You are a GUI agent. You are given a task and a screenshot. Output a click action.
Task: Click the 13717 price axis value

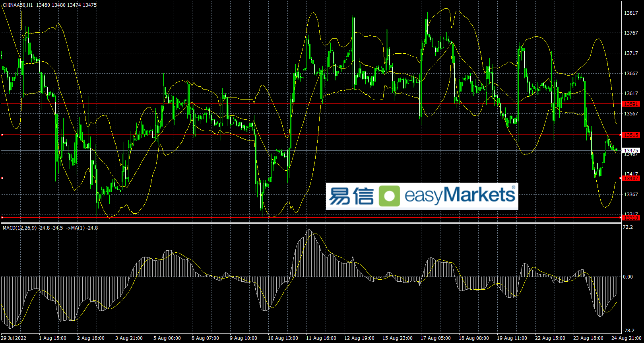(631, 53)
